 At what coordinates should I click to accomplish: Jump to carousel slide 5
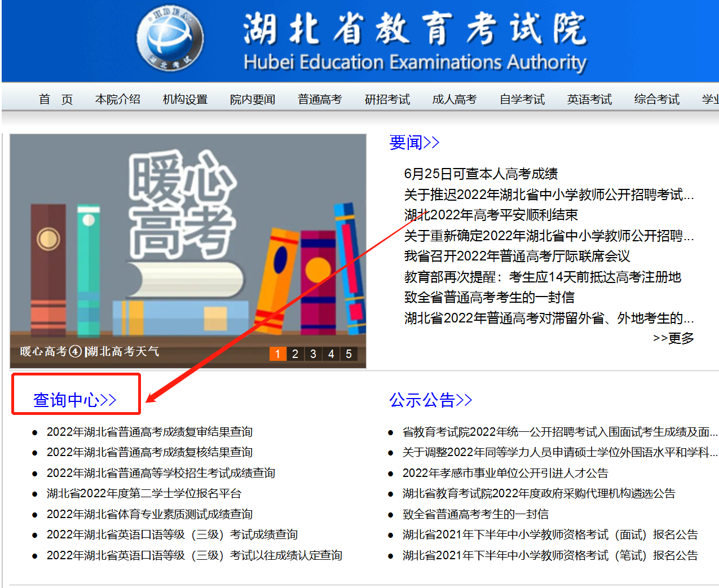349,353
